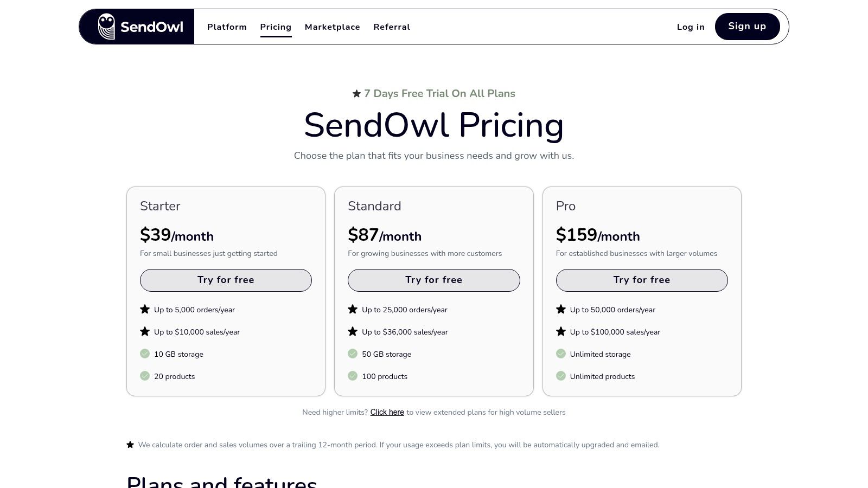Click the green checkmark beside '10 GB storage'
The width and height of the screenshot is (868, 488).
point(144,354)
